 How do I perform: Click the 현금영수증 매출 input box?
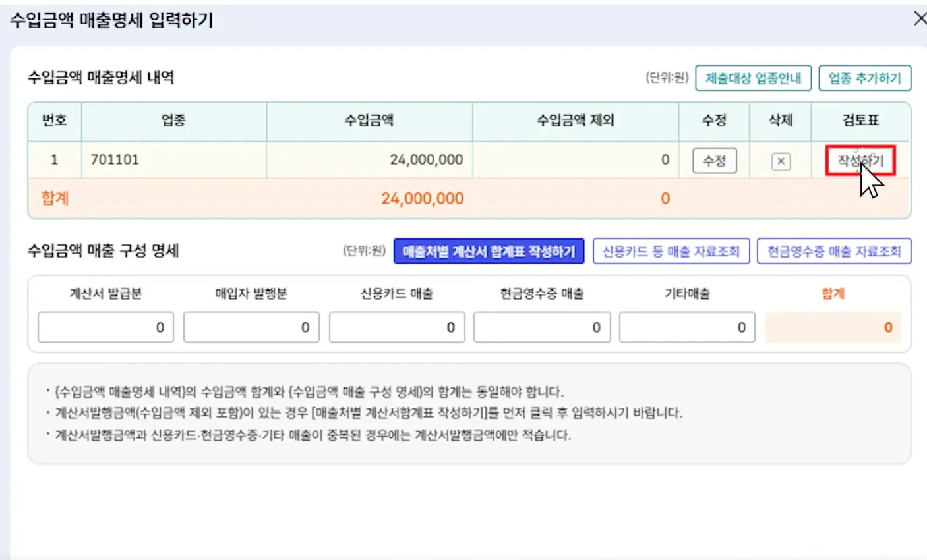[x=542, y=327]
